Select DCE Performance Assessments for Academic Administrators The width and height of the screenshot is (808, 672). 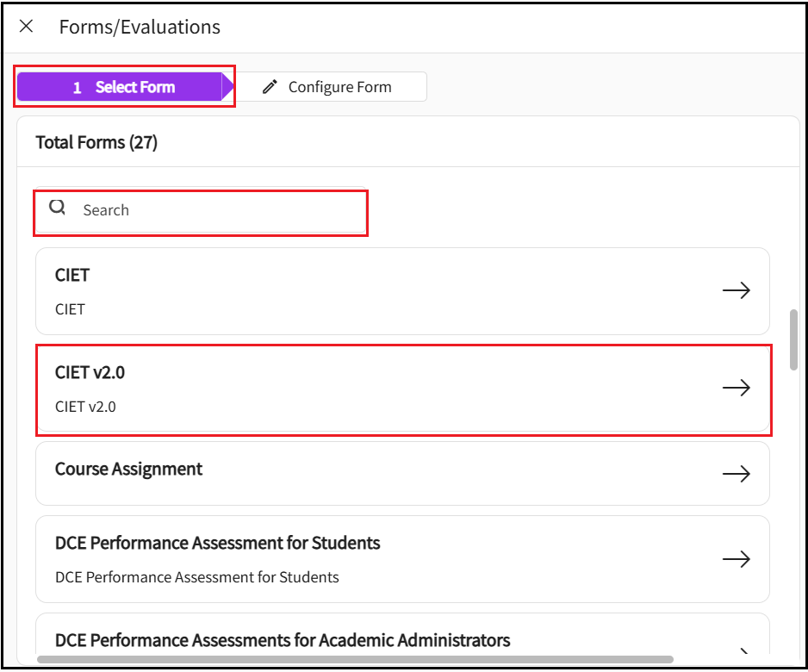tap(283, 640)
